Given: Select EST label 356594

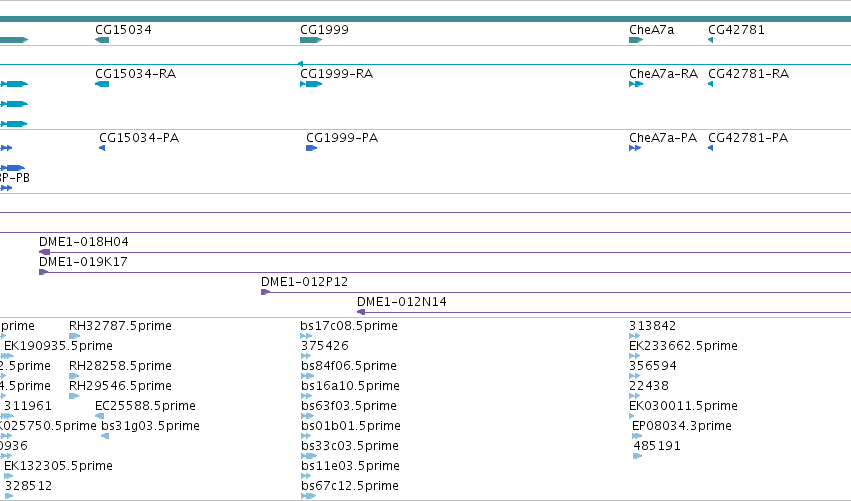Looking at the screenshot, I should (653, 366).
